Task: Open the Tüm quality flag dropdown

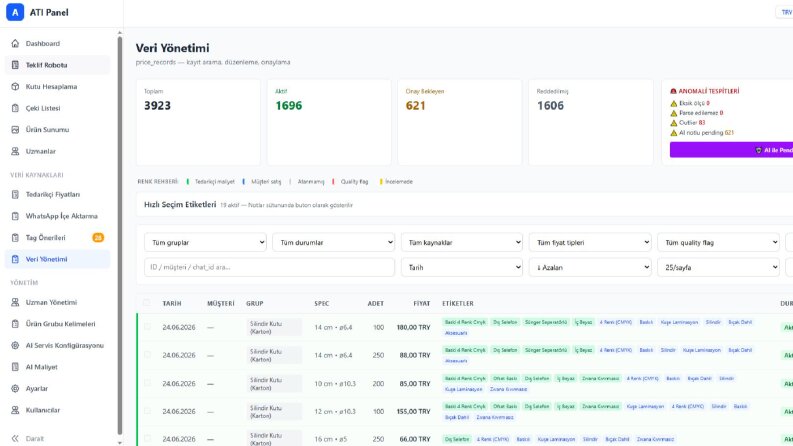Action: pyautogui.click(x=719, y=242)
